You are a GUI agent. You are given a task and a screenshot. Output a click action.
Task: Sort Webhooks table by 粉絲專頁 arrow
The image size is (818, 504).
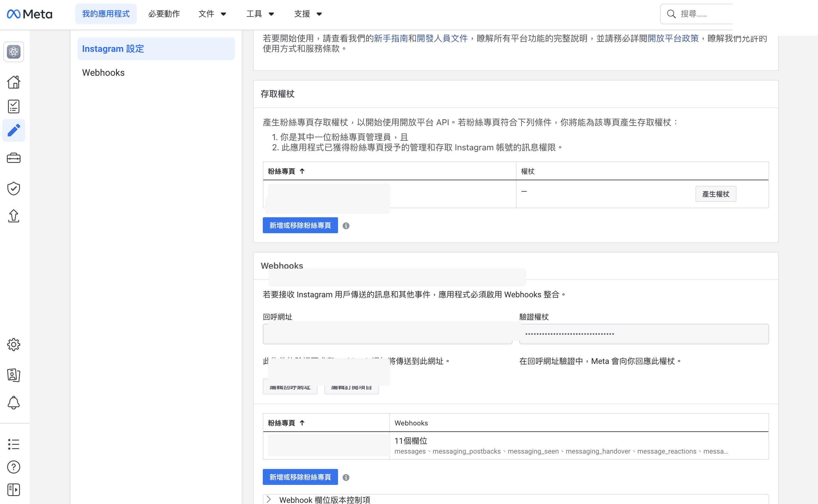pos(302,423)
